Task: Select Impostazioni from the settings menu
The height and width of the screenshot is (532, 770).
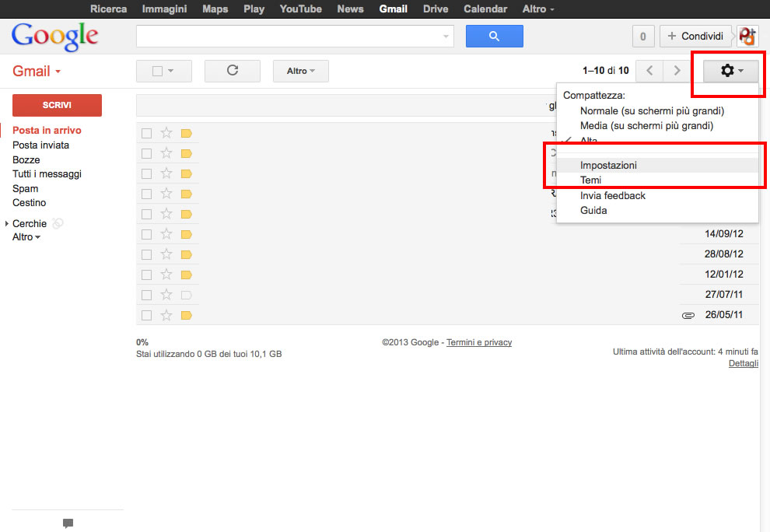Action: 608,166
